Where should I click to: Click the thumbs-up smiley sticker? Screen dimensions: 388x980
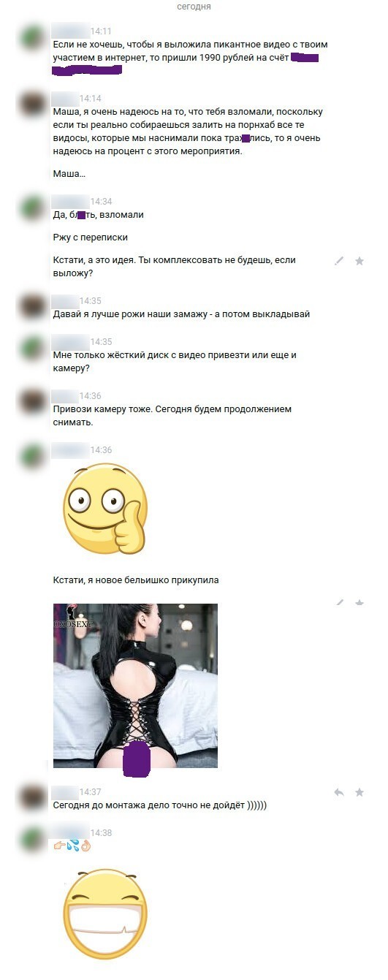tap(105, 509)
